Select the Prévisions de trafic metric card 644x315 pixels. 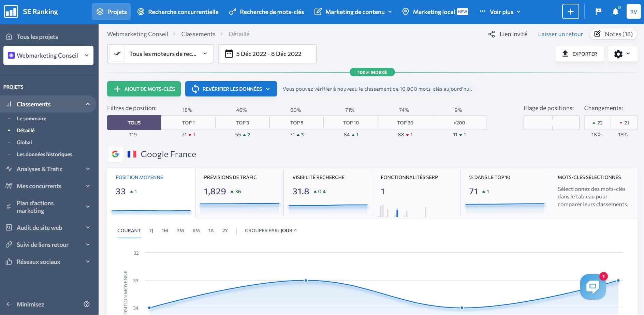point(239,193)
